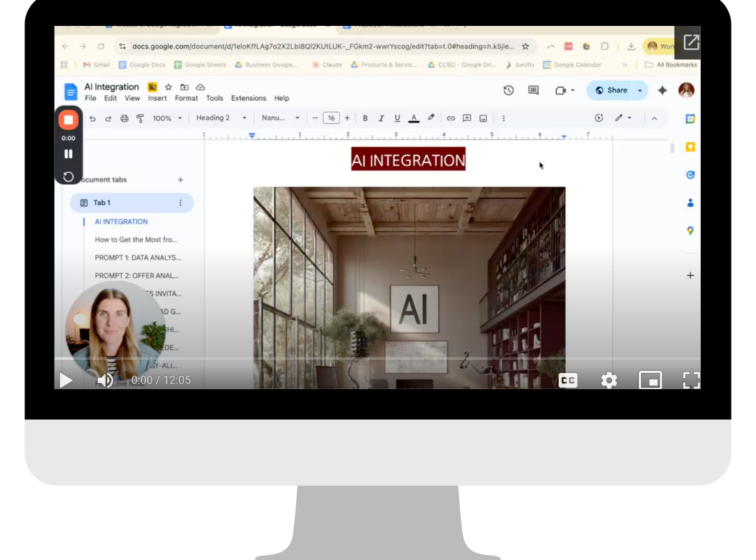This screenshot has width=756, height=560.
Task: Jump to PROMPT 2: OFFER ANAL outline heading
Action: click(136, 275)
